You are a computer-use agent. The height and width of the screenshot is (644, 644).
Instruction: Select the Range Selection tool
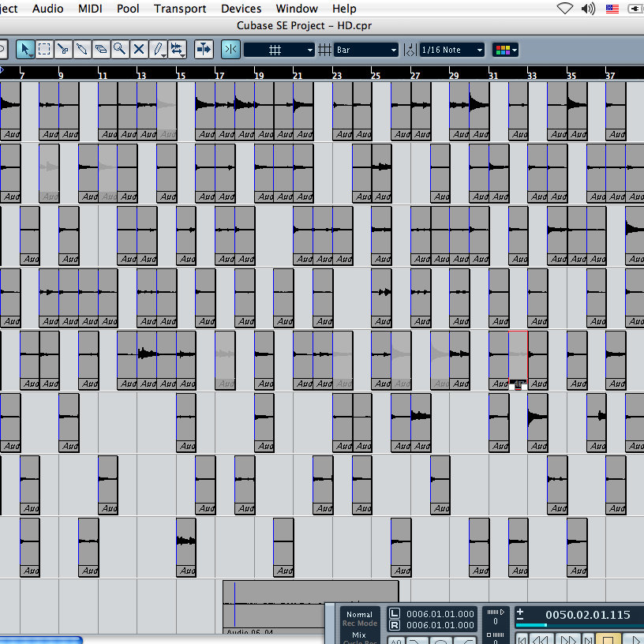pyautogui.click(x=44, y=49)
